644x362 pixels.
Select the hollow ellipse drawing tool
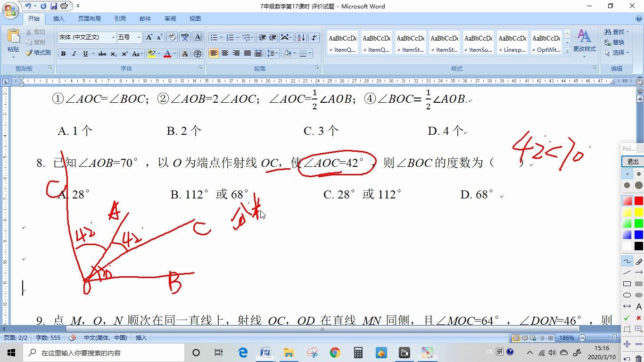point(627,295)
